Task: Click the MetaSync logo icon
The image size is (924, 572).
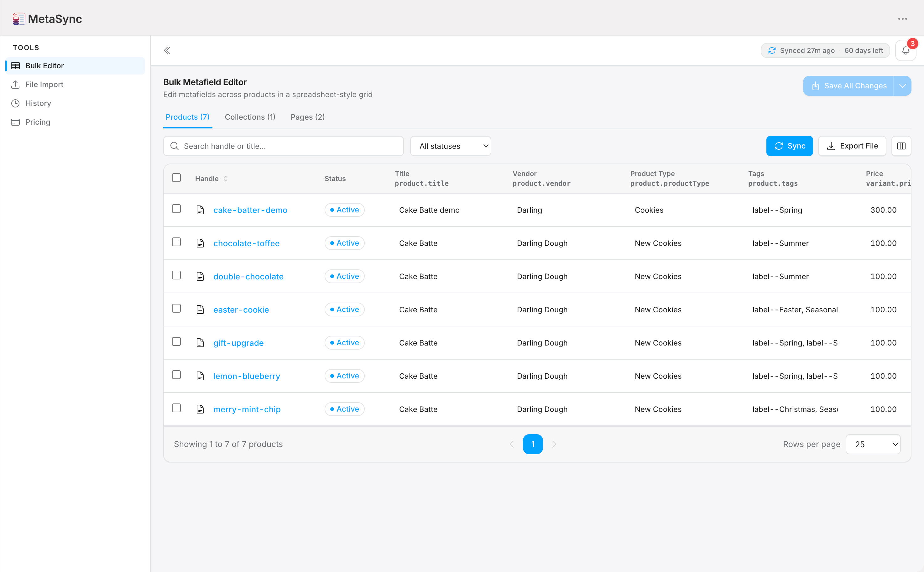Action: click(18, 18)
